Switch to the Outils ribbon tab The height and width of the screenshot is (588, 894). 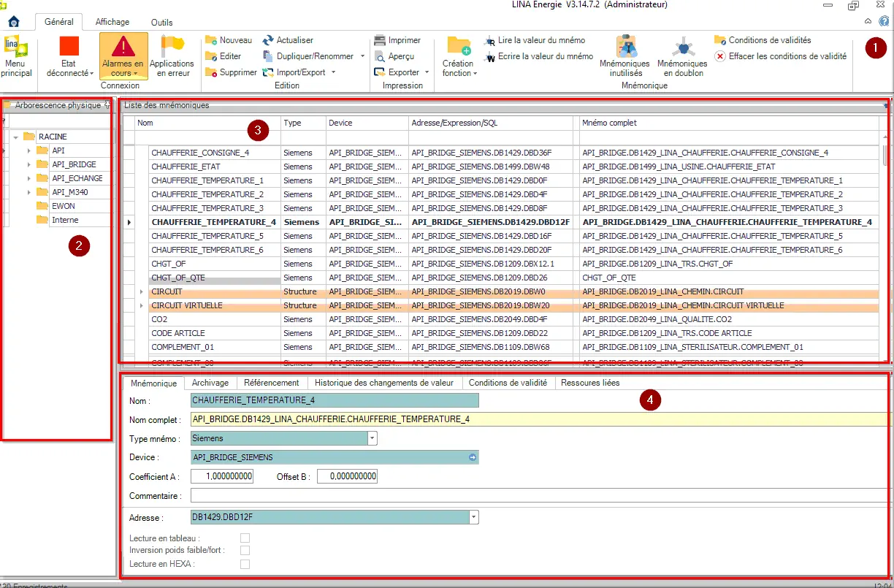[x=162, y=22]
